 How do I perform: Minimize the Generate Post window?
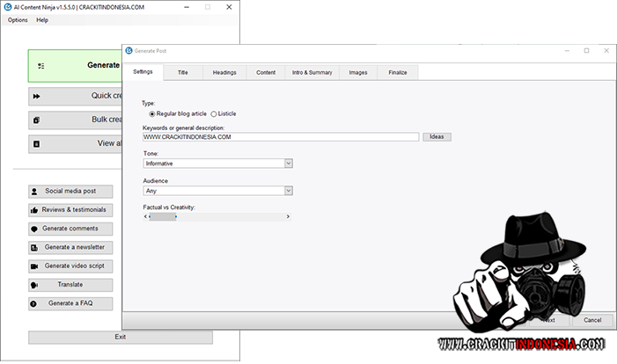coord(567,51)
